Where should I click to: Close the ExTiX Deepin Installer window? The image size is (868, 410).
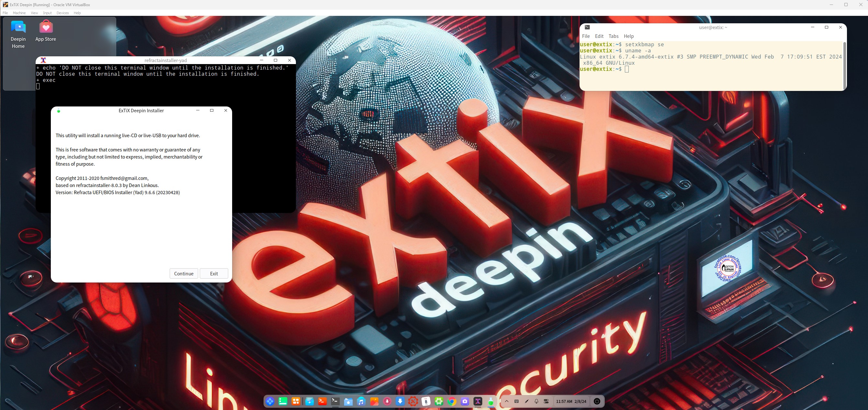226,110
